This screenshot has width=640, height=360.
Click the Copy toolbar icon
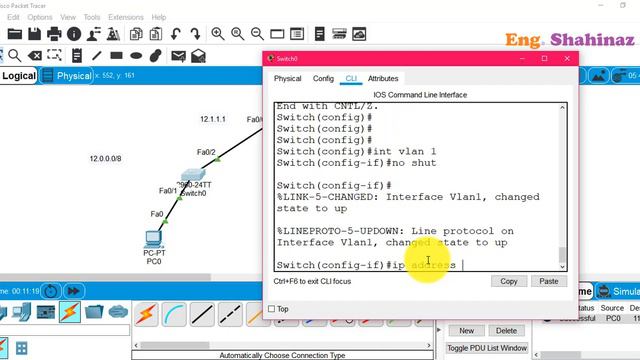(x=136, y=34)
